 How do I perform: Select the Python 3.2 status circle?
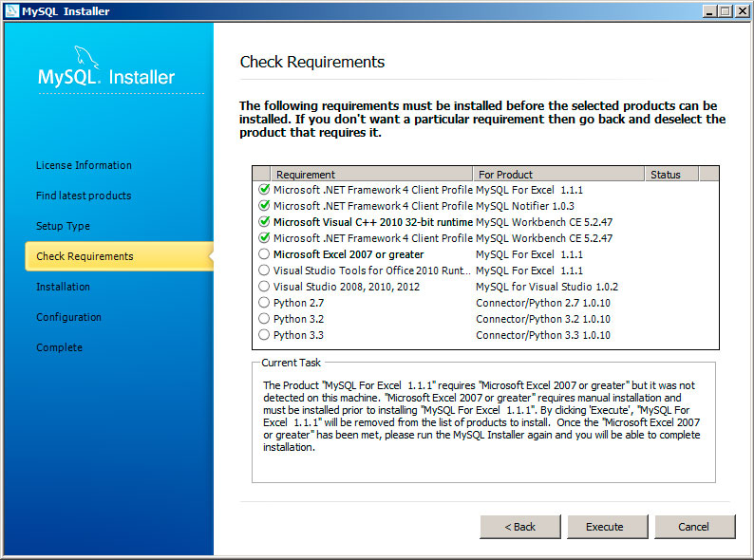point(264,319)
